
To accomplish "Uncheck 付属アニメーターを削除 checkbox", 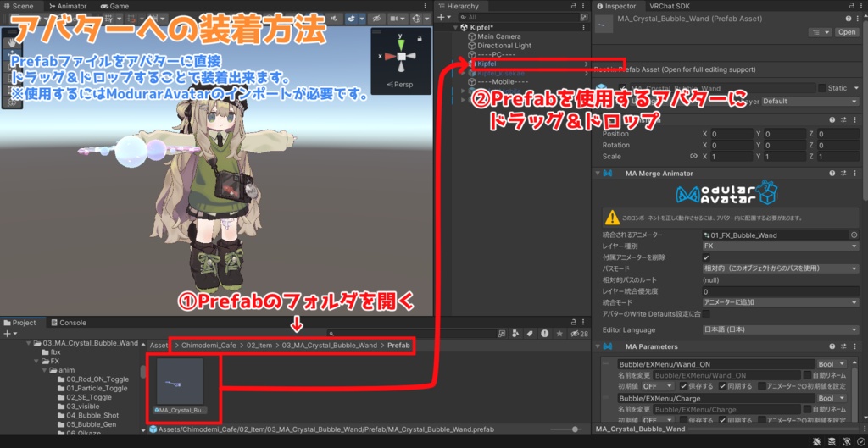I will click(706, 257).
